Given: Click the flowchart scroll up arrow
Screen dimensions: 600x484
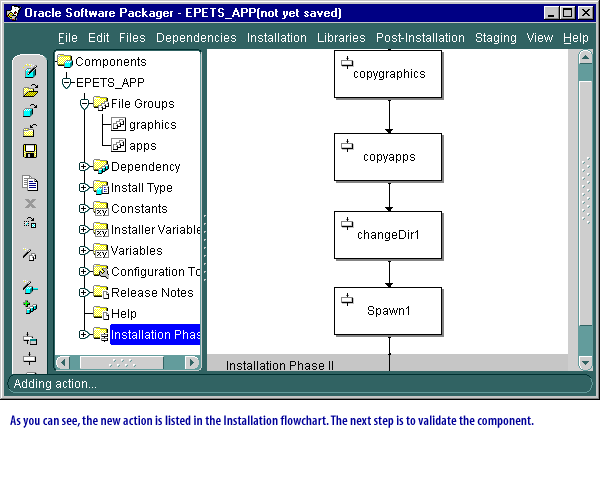Looking at the screenshot, I should pos(585,57).
